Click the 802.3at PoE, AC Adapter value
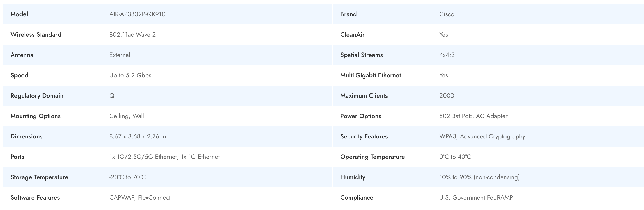Screen dimensions: 644x210 click(x=473, y=116)
